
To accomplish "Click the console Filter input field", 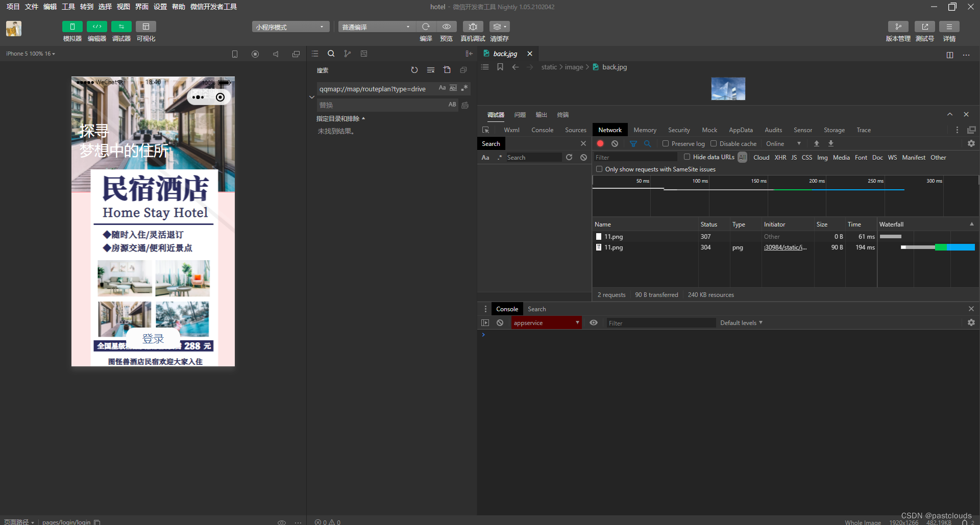I will pos(660,323).
